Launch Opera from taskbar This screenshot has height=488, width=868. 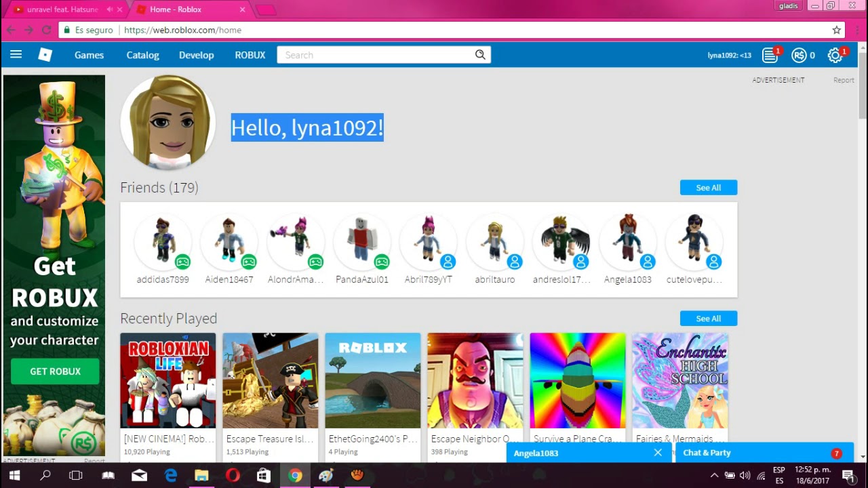(x=233, y=475)
